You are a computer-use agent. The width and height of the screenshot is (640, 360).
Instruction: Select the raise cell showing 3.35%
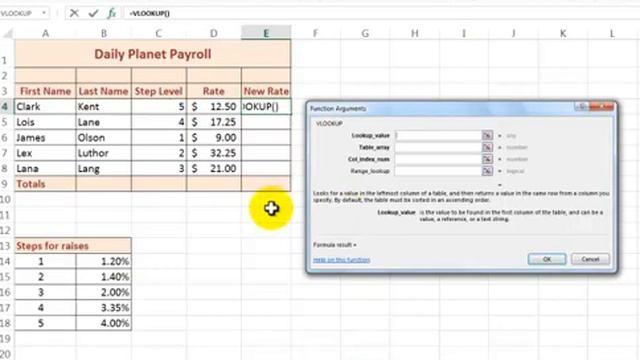104,308
